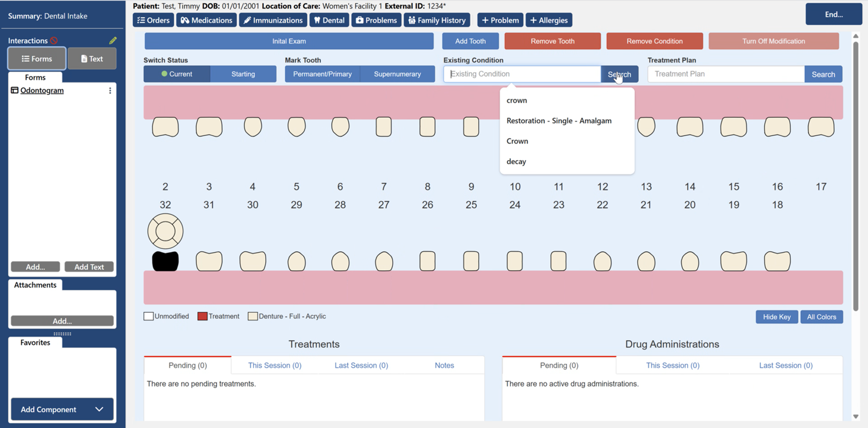Switch to Text view in Interactions
This screenshot has width=868, height=428.
point(92,59)
